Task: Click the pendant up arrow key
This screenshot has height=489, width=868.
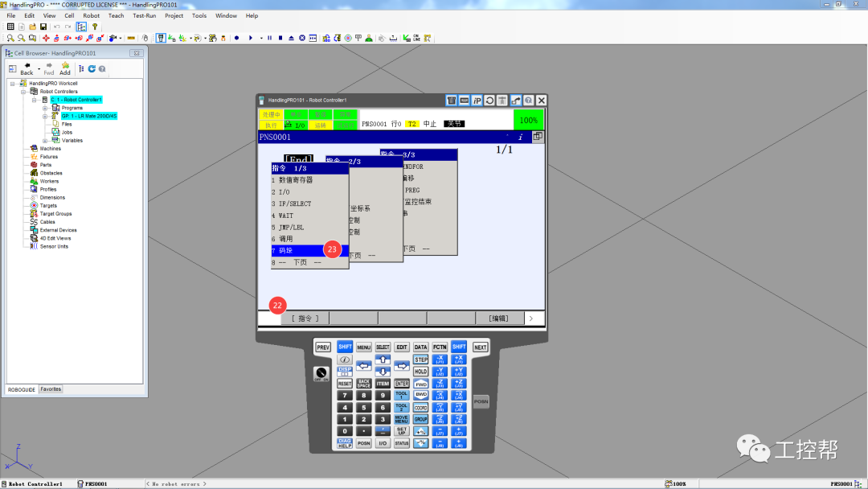Action: pos(383,360)
